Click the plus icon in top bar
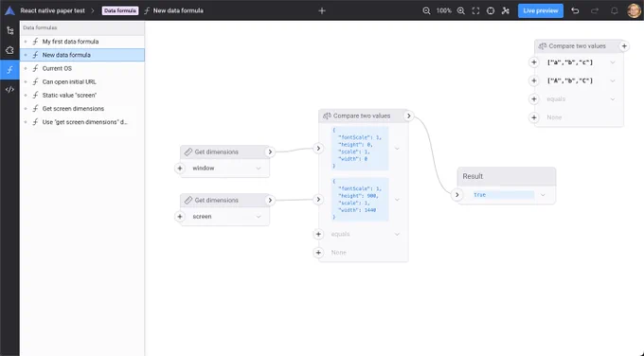The height and width of the screenshot is (356, 644). coord(322,10)
